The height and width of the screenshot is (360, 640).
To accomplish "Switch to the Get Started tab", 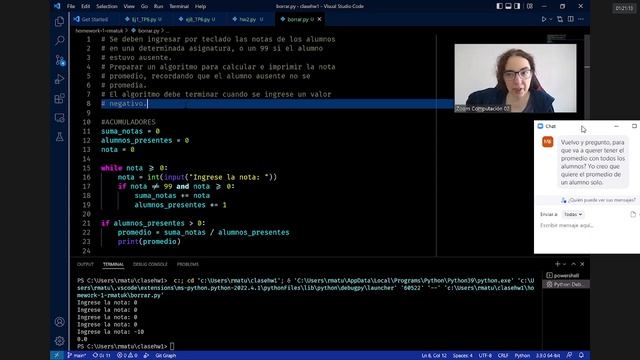I will click(91, 19).
